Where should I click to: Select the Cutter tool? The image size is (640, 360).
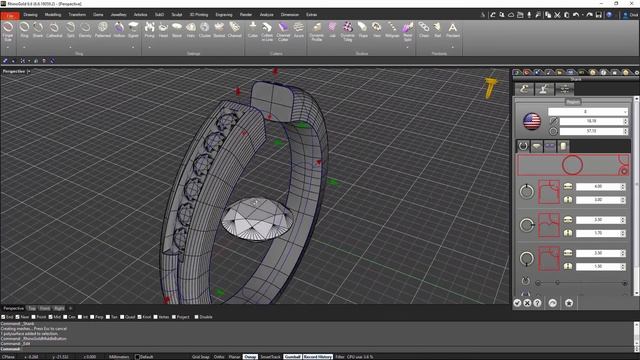253,30
